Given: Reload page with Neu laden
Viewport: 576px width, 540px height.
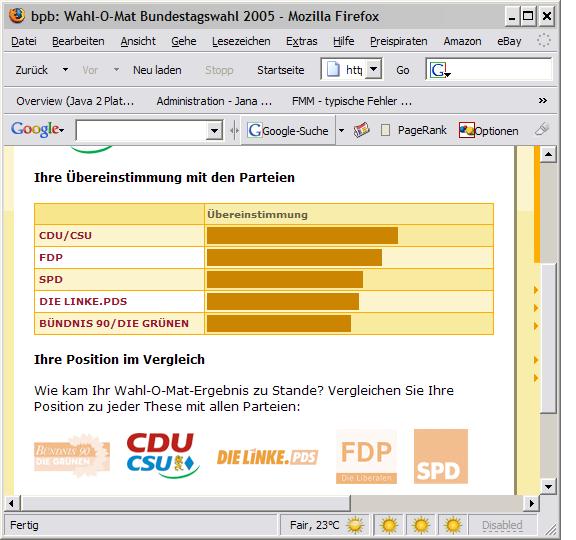Looking at the screenshot, I should (x=157, y=70).
